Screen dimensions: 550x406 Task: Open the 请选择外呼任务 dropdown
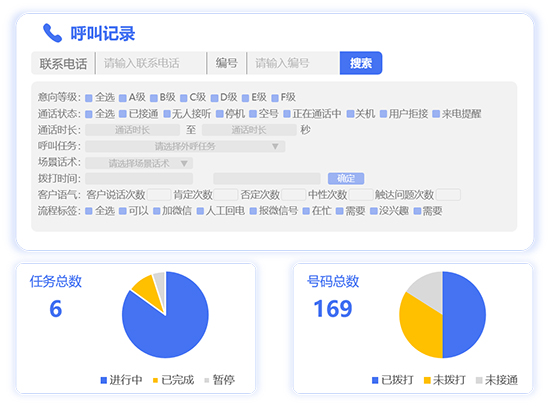tap(185, 146)
